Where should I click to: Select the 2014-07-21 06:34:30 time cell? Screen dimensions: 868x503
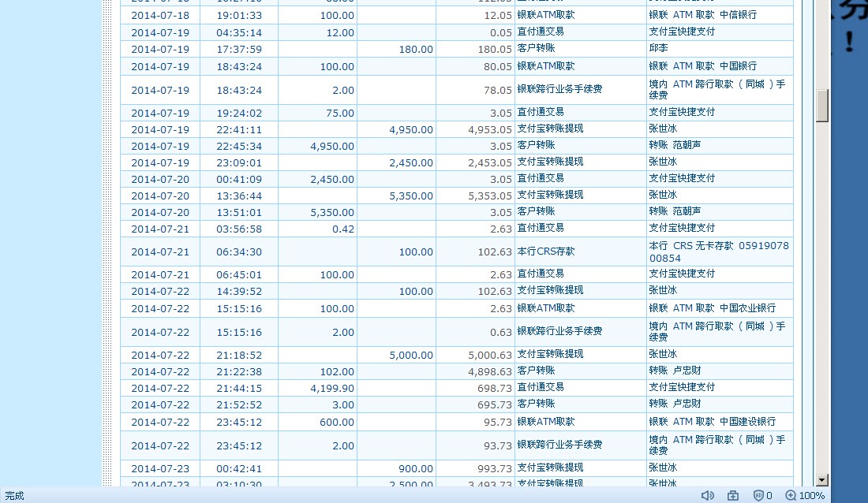[x=239, y=251]
